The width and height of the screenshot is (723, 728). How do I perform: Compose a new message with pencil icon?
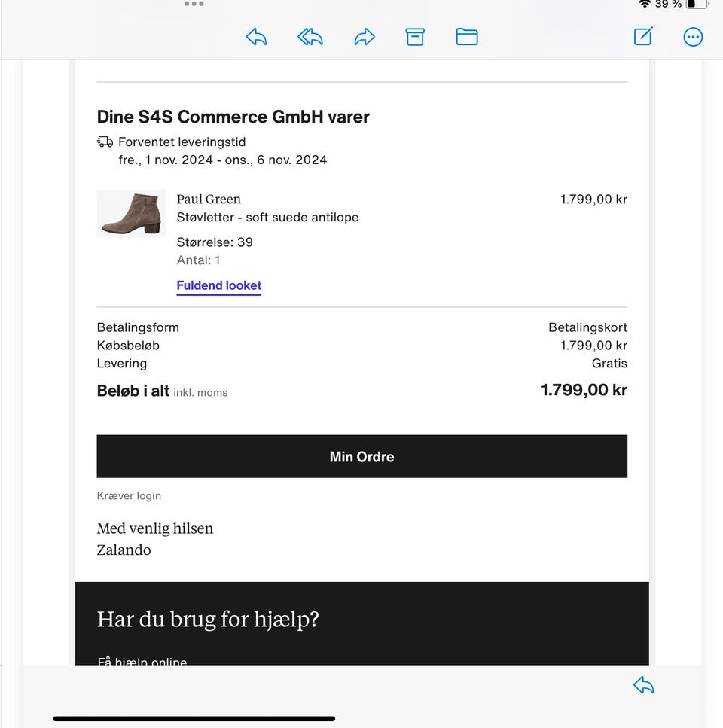pyautogui.click(x=643, y=37)
